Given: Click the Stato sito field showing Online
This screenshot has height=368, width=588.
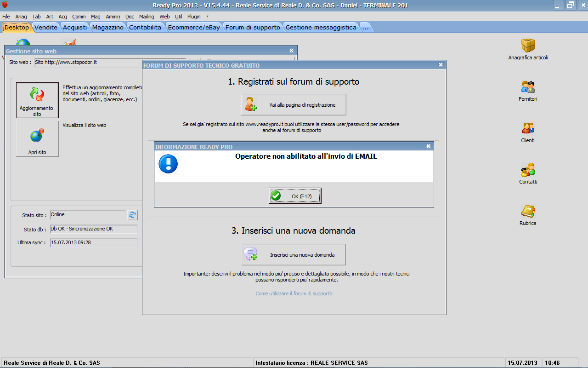Looking at the screenshot, I should (87, 215).
